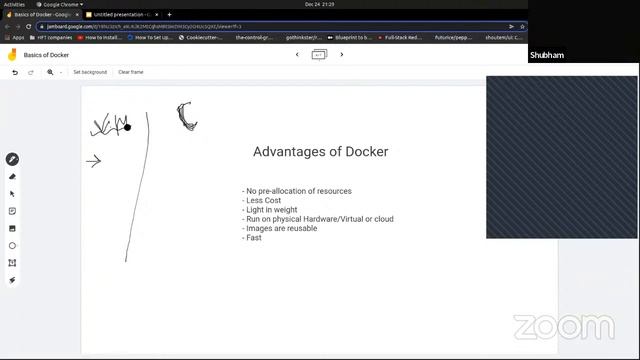Screen dimensions: 640x360
Task: Click the share icon in address bar
Action: 511,27
